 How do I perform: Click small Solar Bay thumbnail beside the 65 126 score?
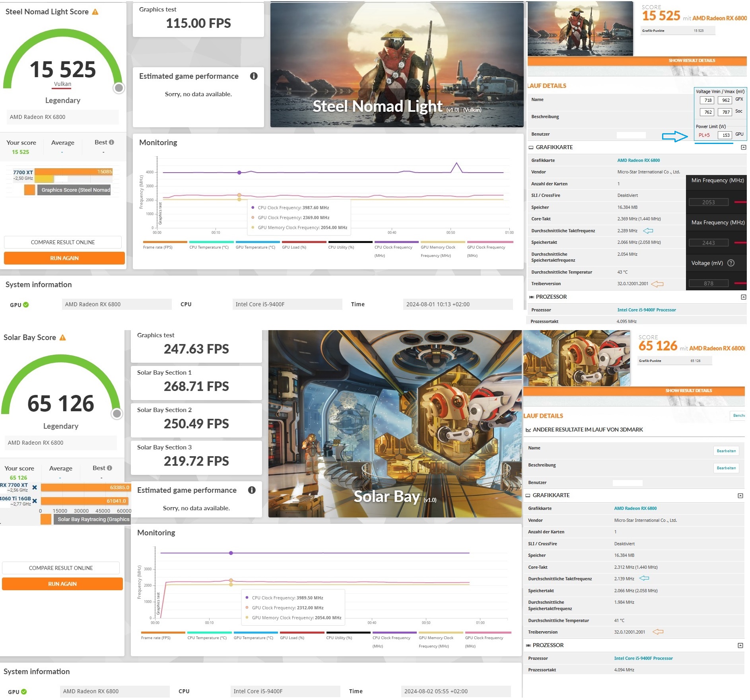pos(577,358)
